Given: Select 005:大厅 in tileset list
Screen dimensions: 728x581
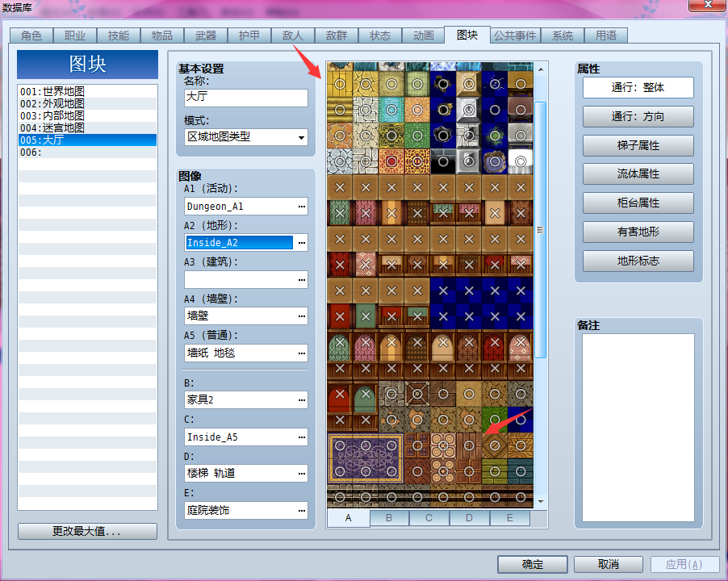Looking at the screenshot, I should tap(87, 140).
